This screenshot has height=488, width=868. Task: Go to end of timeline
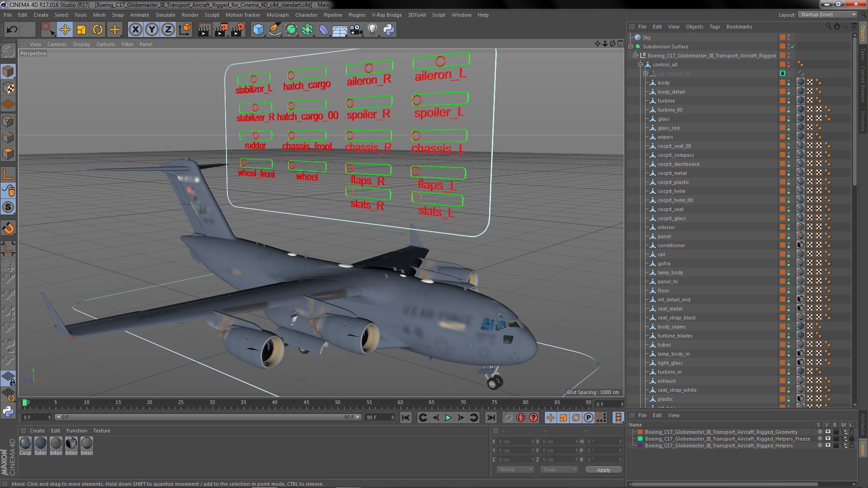(x=491, y=418)
